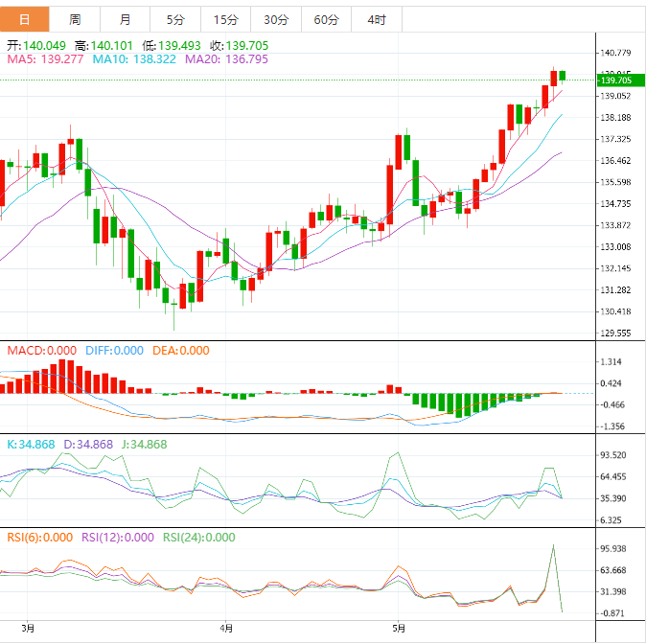The height and width of the screenshot is (644, 646).
Task: Switch to the 4时 chart tab
Action: point(377,19)
